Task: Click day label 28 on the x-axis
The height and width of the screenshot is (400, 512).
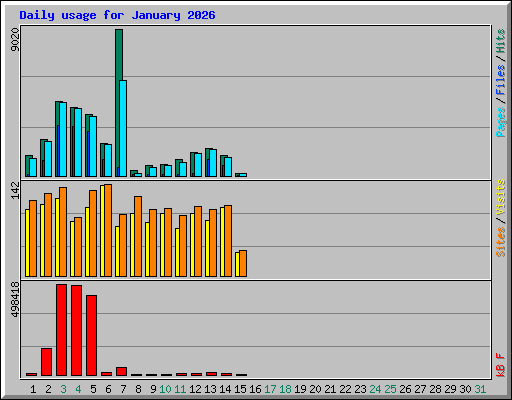Action: [x=435, y=389]
